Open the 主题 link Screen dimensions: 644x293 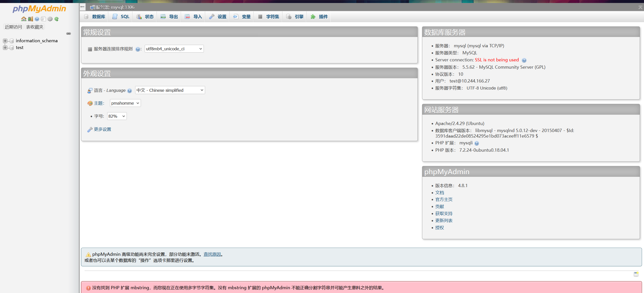(x=98, y=103)
